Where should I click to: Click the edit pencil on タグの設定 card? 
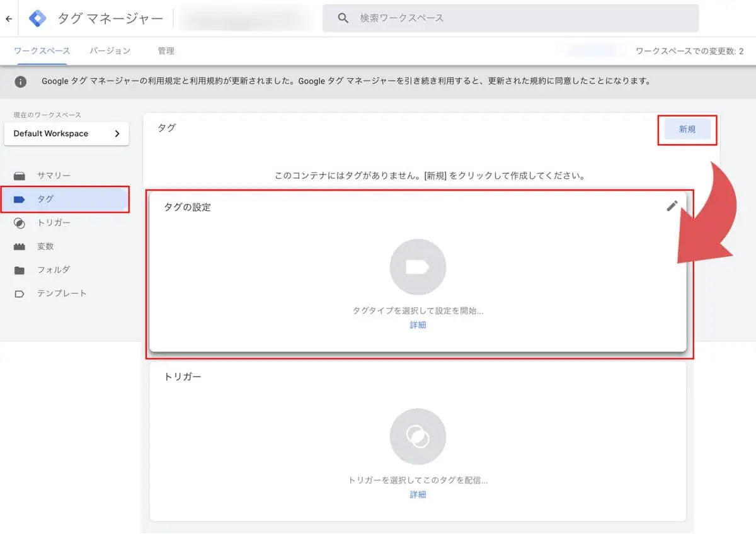coord(672,205)
